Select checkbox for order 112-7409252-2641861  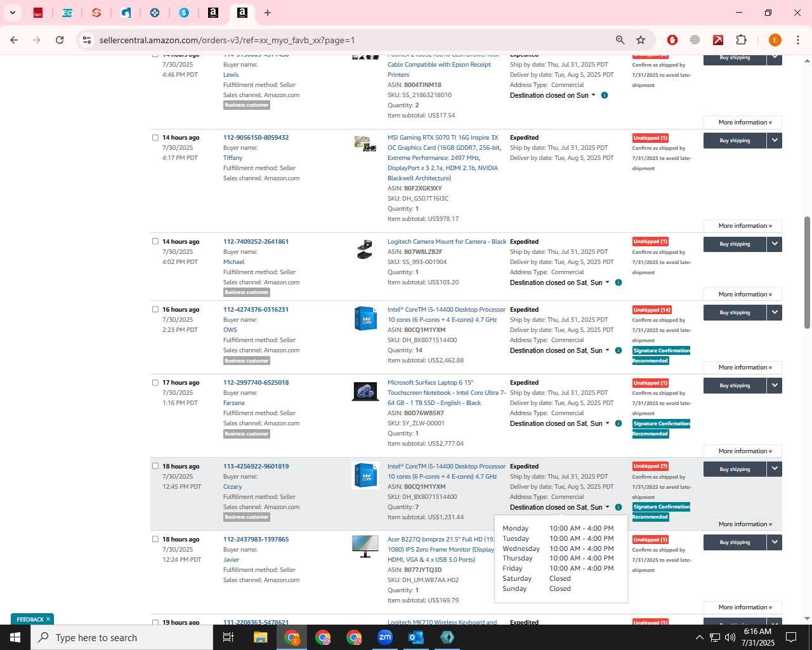tap(155, 241)
